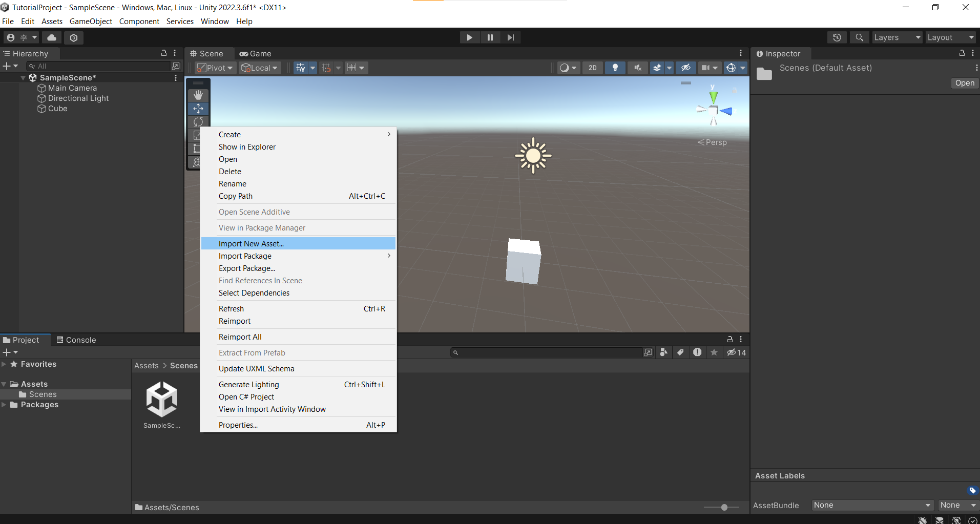Image resolution: width=980 pixels, height=524 pixels.
Task: Collapse the SampleScene hierarchy arrow
Action: (x=23, y=78)
